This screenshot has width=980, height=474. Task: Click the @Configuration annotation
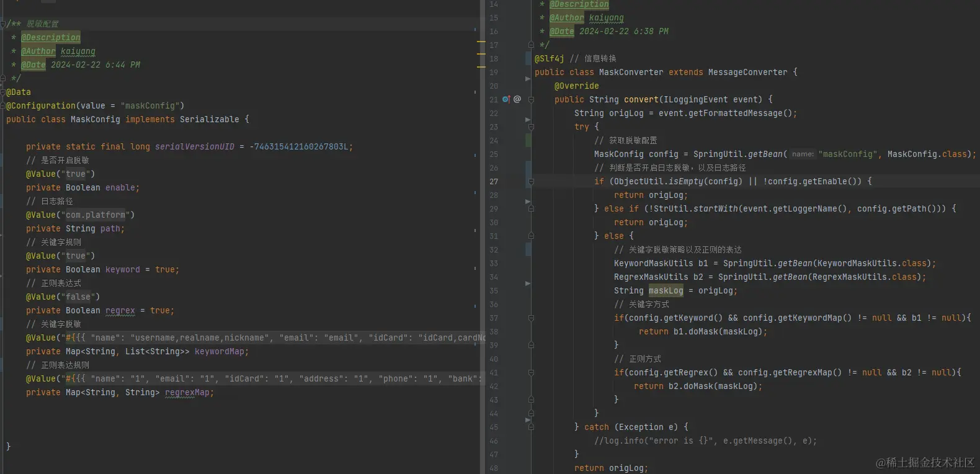coord(41,105)
